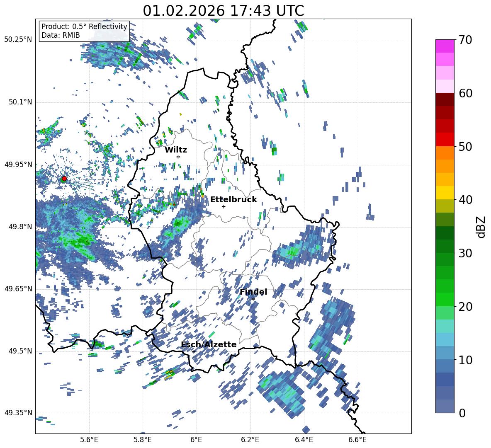The image size is (491, 448).
Task: Click the 49.35°N latitude tick label
Action: click(x=18, y=413)
